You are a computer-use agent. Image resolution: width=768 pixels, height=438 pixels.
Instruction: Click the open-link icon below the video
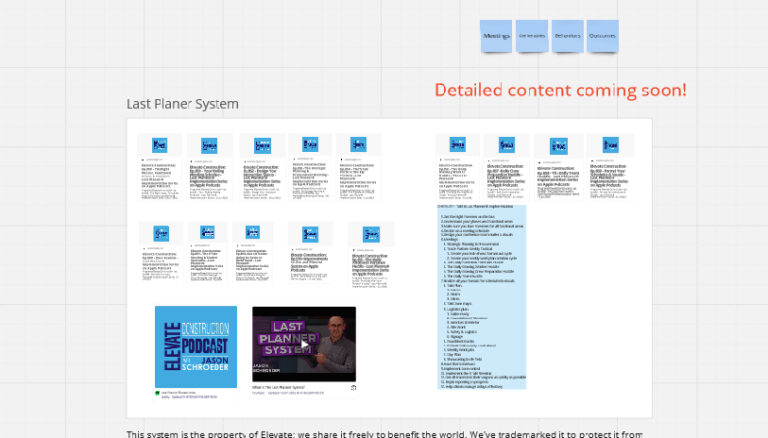(x=352, y=386)
